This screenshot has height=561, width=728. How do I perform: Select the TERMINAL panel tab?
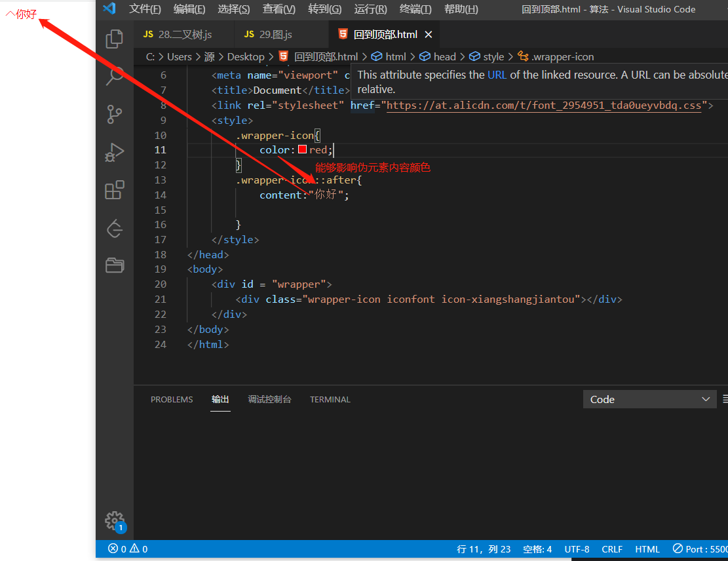tap(330, 399)
